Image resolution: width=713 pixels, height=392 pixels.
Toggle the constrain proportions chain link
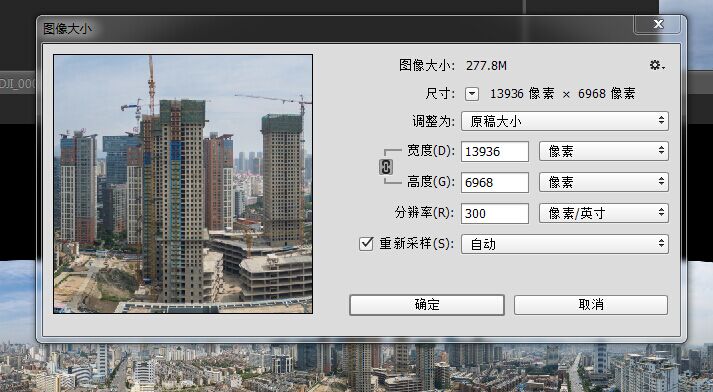[386, 167]
